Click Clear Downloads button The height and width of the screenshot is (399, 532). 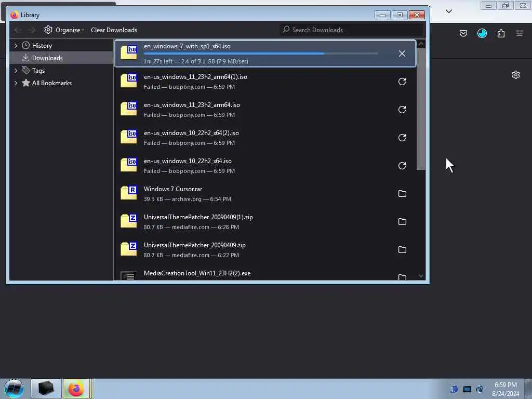[x=114, y=30]
